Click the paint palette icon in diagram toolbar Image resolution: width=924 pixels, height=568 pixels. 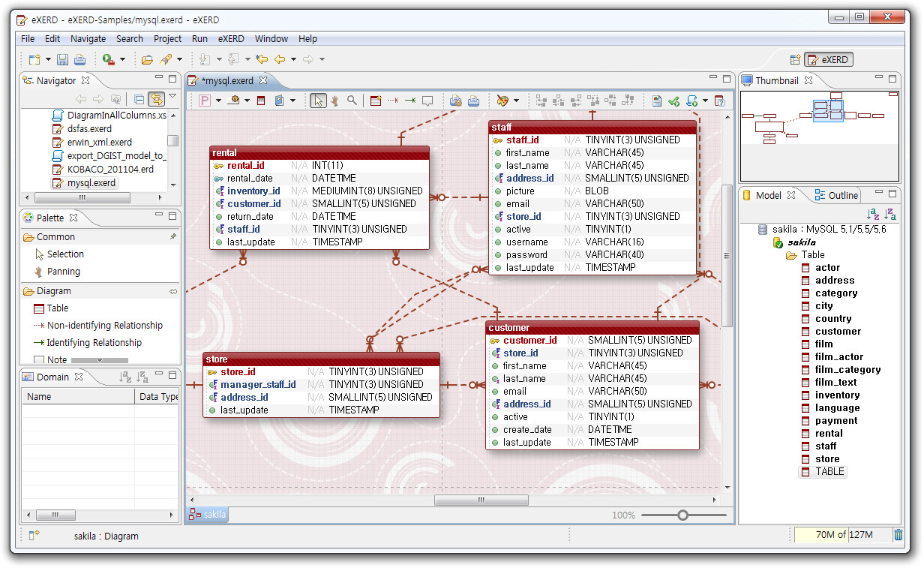coord(502,101)
